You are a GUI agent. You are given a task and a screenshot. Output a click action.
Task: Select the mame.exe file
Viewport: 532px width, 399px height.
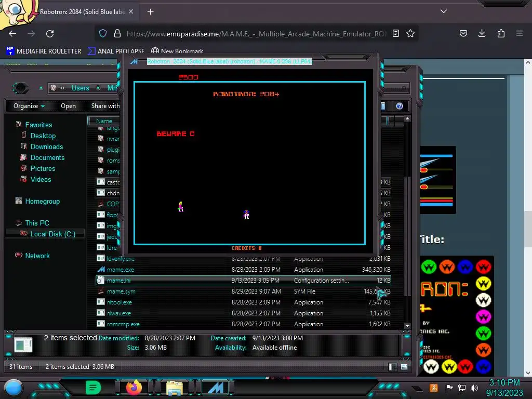coord(121,270)
